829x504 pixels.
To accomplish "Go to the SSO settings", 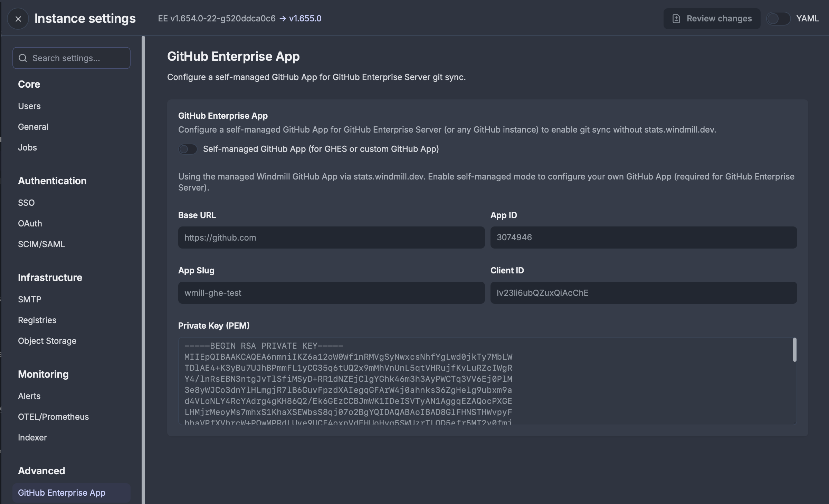I will click(26, 203).
